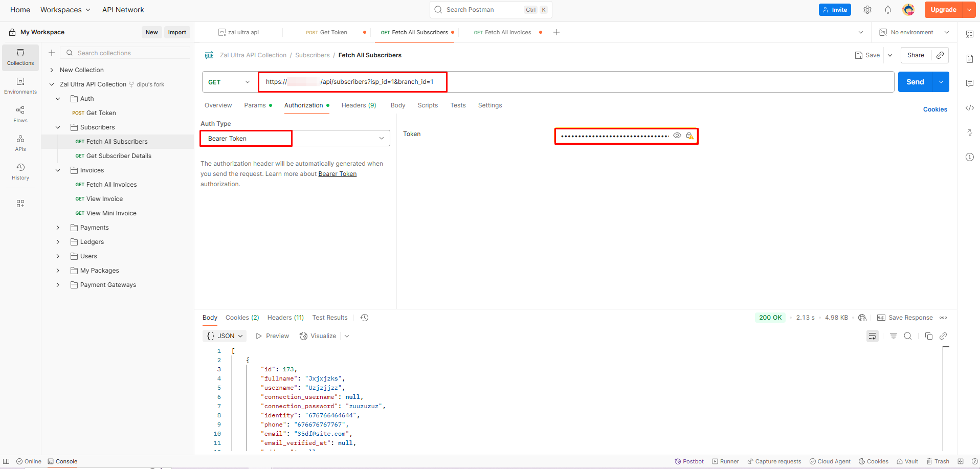
Task: Open the documentation icon in right sidebar
Action: click(x=970, y=59)
